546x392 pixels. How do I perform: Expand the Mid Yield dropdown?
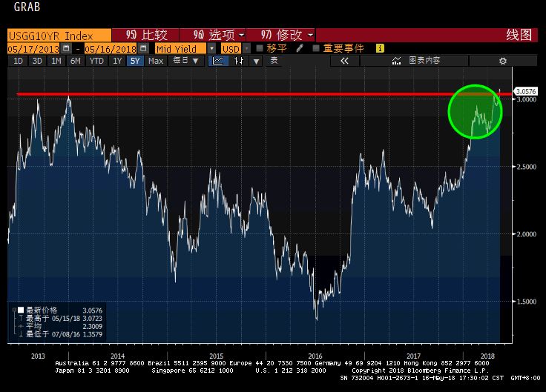tap(212, 48)
